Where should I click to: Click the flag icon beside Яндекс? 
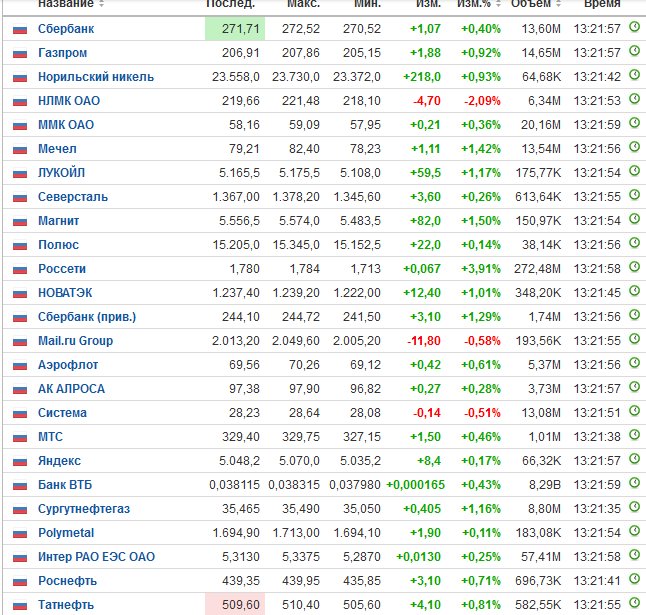click(x=20, y=461)
